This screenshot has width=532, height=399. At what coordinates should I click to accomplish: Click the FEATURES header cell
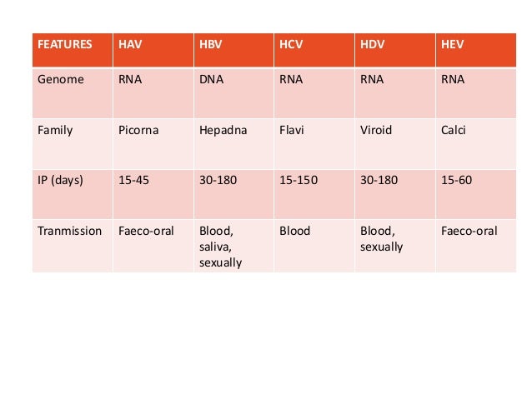pos(73,50)
